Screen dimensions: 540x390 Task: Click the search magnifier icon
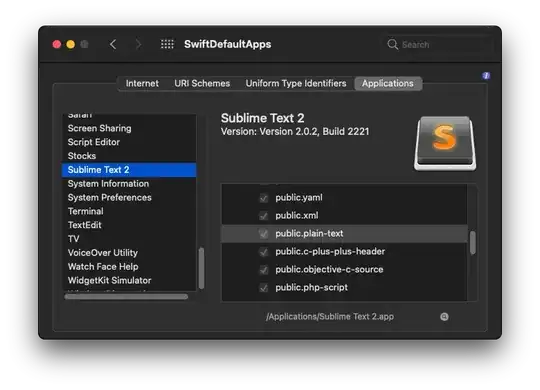pos(392,44)
